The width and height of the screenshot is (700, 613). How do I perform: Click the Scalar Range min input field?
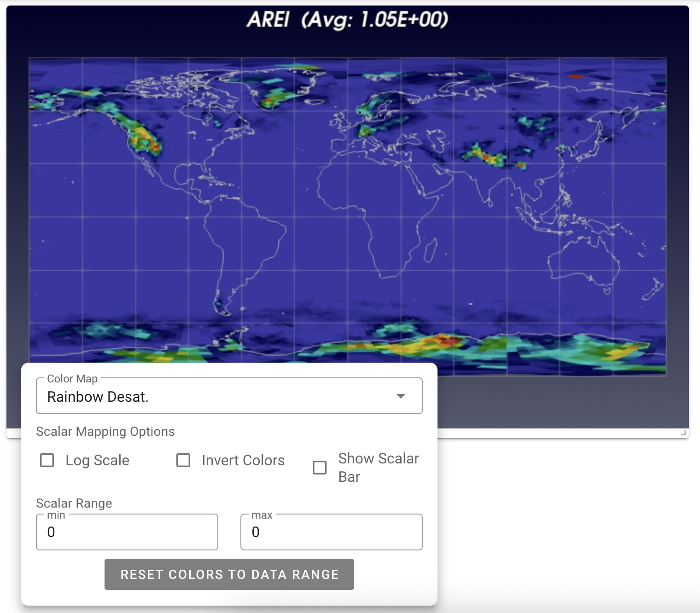127,532
